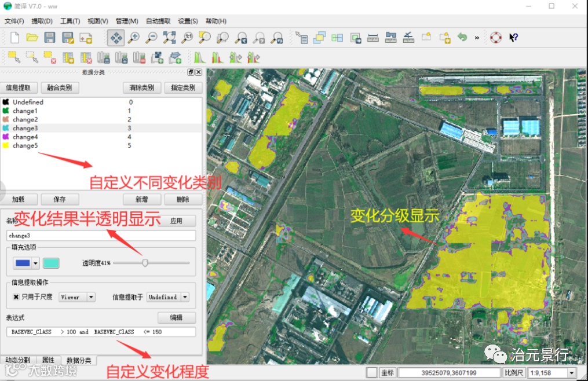
Task: Open the fill color dropdown arrow
Action: pos(35,263)
